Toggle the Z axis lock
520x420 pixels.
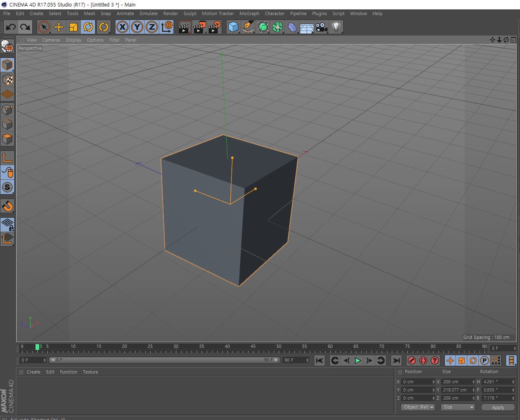point(152,27)
